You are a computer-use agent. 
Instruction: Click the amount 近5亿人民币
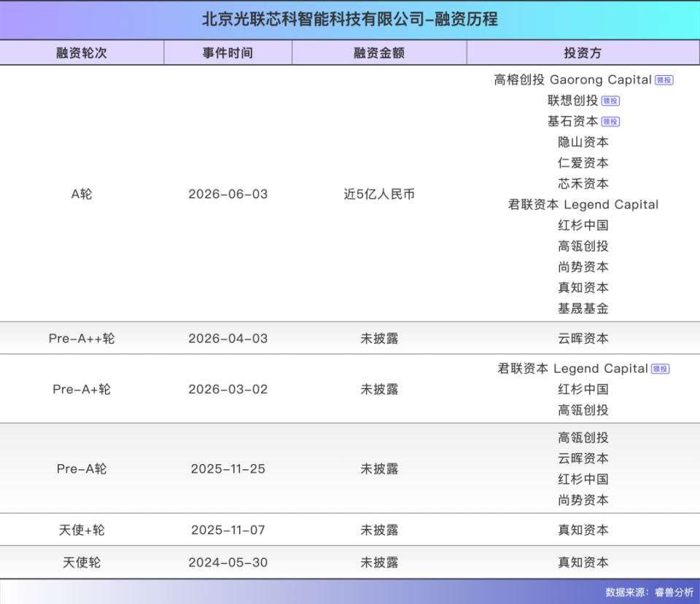click(379, 194)
